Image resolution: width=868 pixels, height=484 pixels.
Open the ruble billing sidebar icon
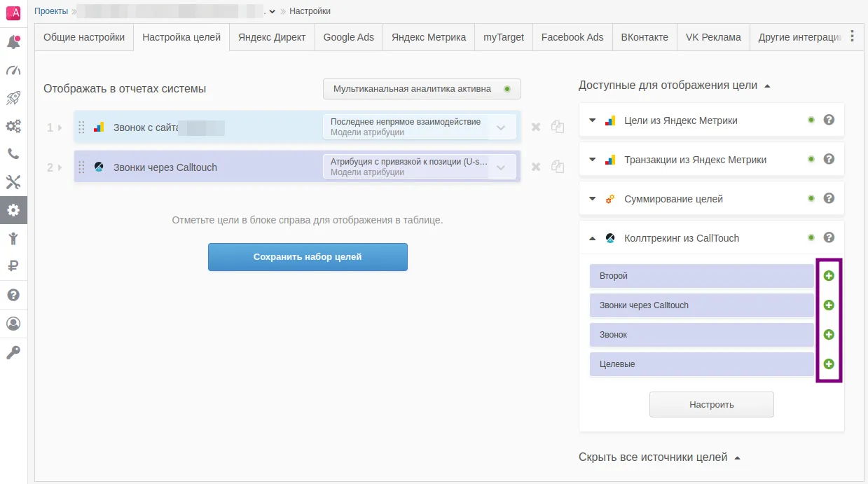tap(13, 266)
